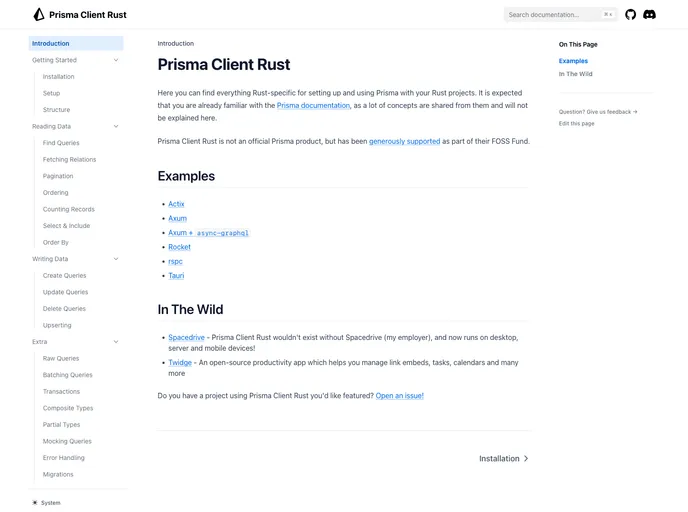Open the GitHub repository icon
Viewport: 688px width, 512px height.
(x=630, y=15)
